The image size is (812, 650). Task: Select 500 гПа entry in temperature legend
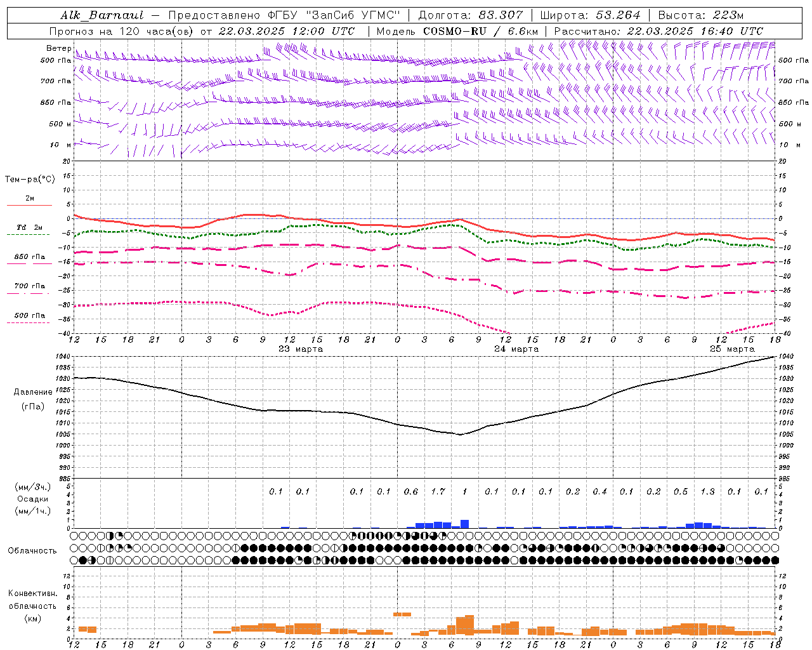click(x=30, y=315)
